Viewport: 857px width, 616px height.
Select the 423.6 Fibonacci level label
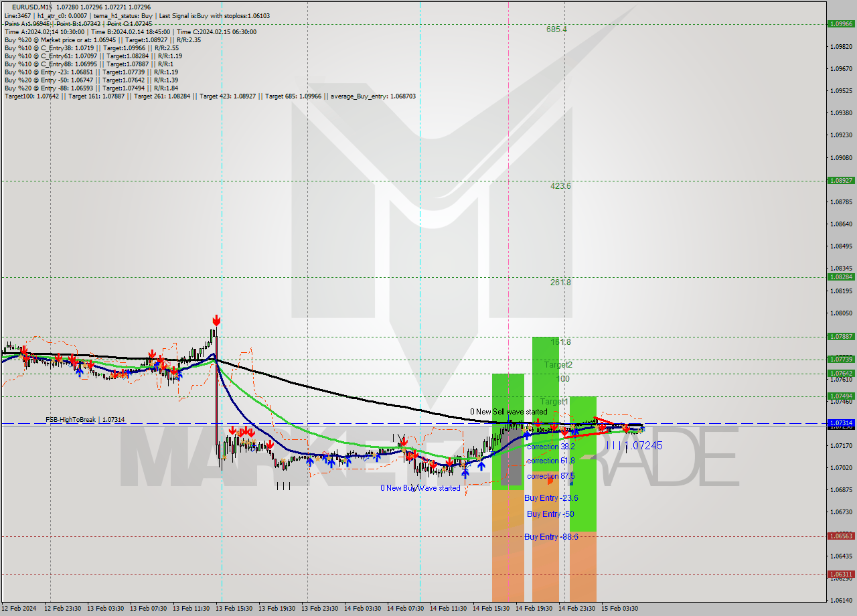[x=560, y=186]
